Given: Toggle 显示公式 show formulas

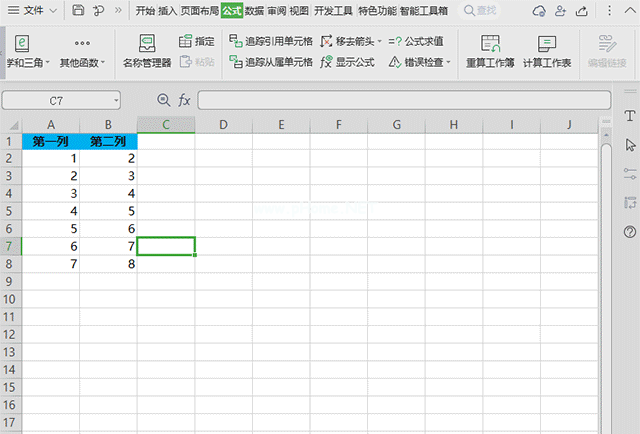Looking at the screenshot, I should coord(348,62).
